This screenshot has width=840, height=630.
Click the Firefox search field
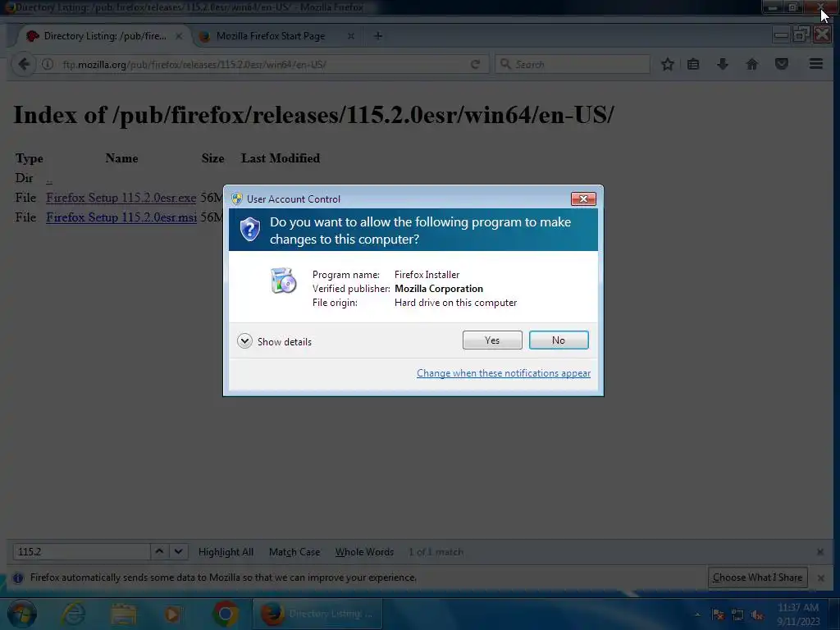pyautogui.click(x=572, y=64)
